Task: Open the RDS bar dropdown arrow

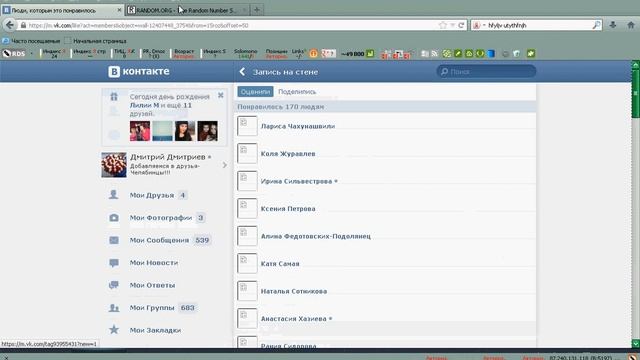Action: coord(31,53)
